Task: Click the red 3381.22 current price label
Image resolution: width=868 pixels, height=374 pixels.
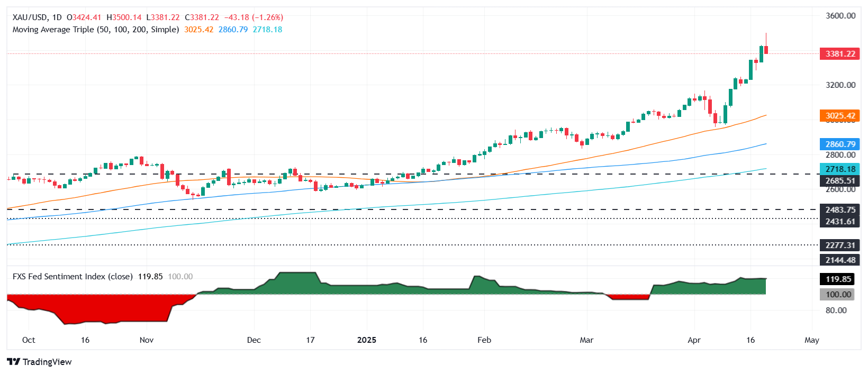Action: [x=839, y=54]
